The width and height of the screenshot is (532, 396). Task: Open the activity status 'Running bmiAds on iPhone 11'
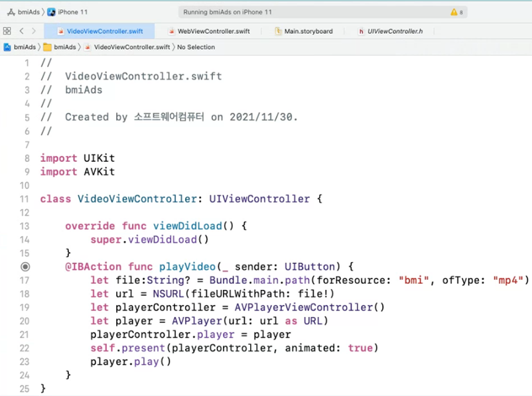(x=322, y=12)
